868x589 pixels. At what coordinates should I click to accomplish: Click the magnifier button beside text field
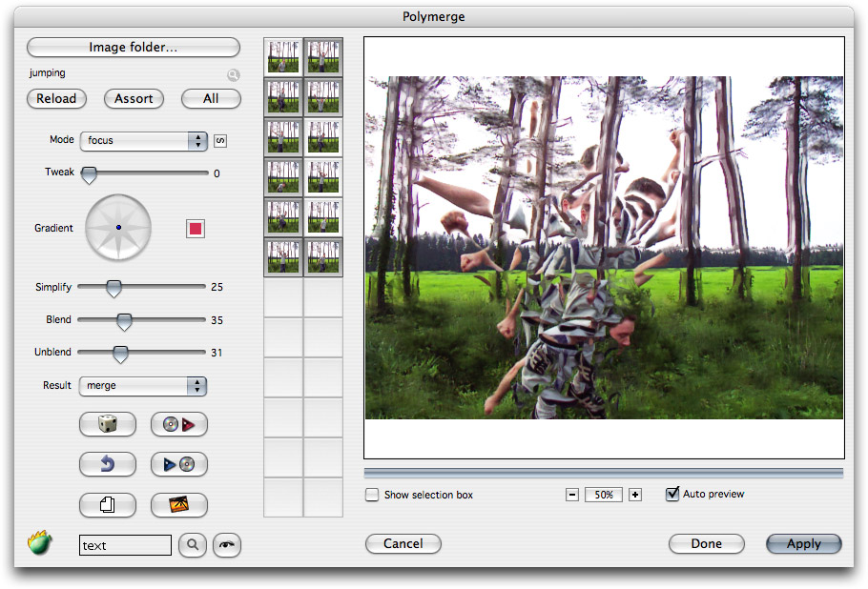[192, 545]
